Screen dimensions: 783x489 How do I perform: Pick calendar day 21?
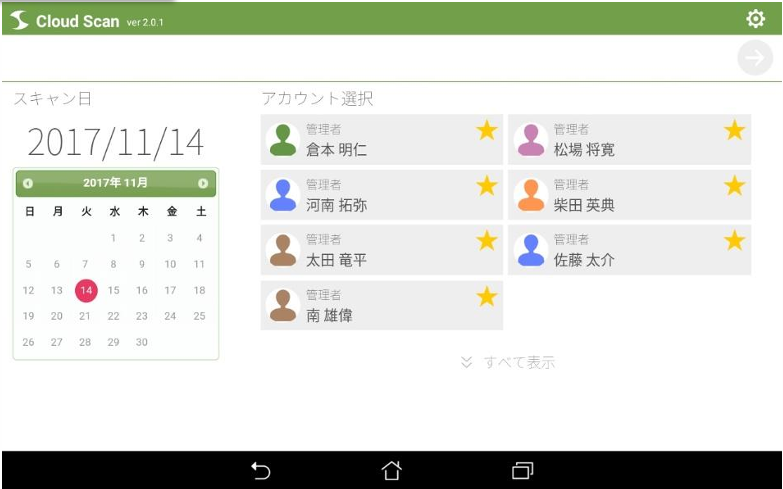(85, 316)
